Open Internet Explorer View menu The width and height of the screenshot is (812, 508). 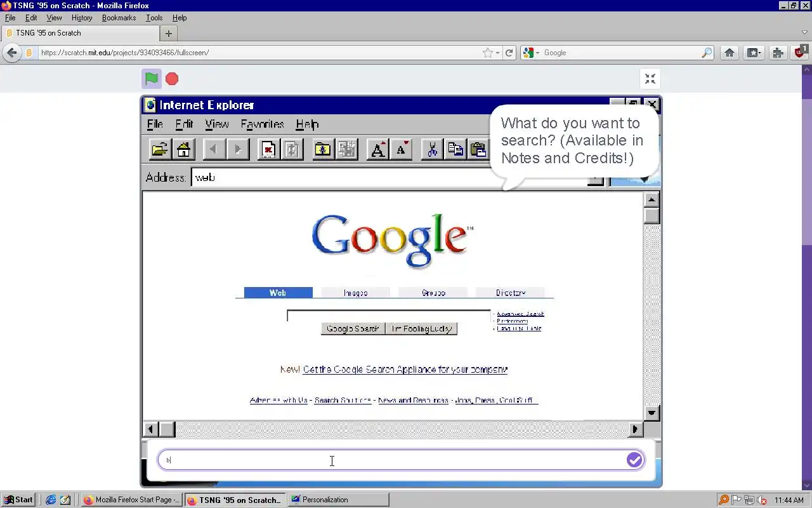[216, 124]
